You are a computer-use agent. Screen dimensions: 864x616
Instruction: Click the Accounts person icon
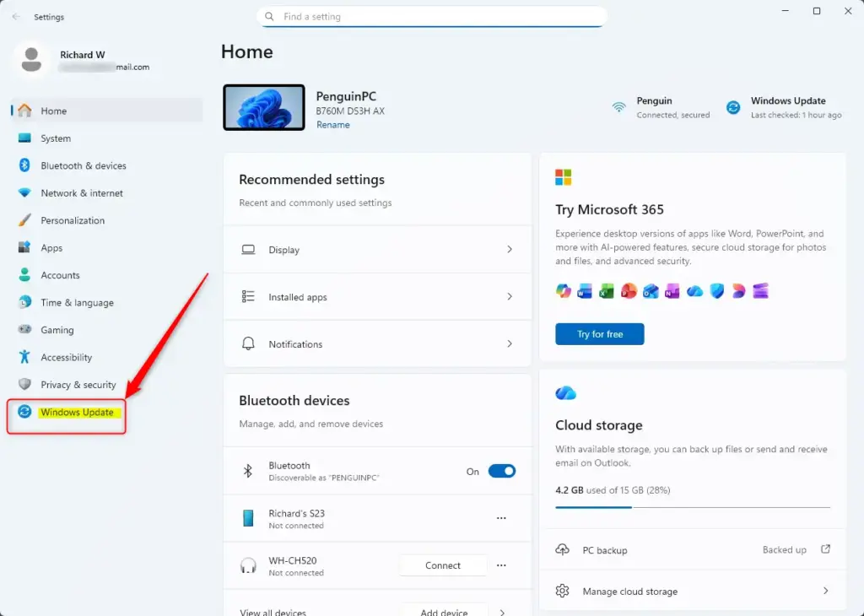tap(24, 274)
